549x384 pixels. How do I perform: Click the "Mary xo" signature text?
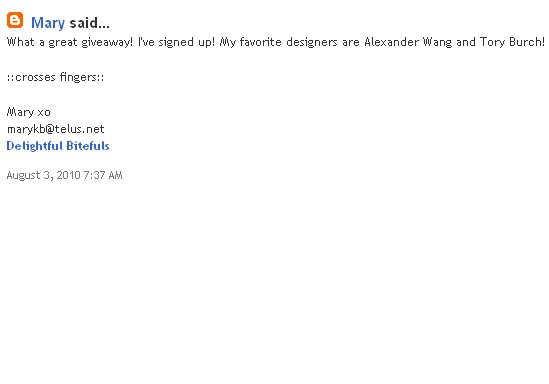pyautogui.click(x=28, y=112)
